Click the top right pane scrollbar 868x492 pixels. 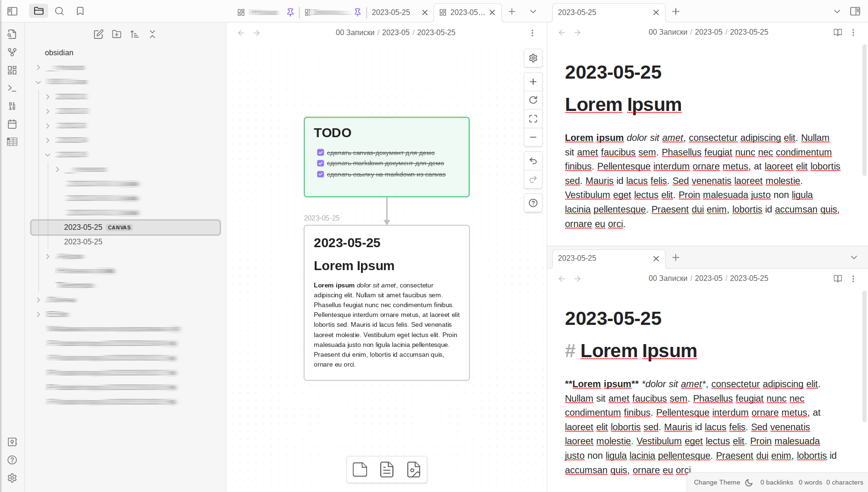864,110
